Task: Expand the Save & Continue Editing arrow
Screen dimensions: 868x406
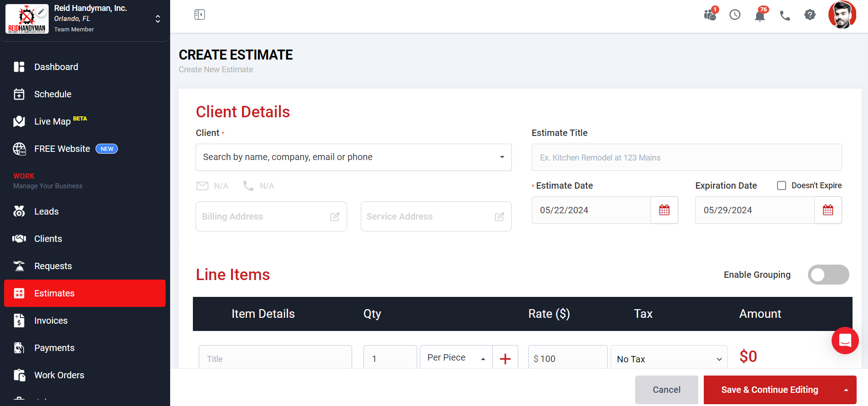Action: [846, 390]
